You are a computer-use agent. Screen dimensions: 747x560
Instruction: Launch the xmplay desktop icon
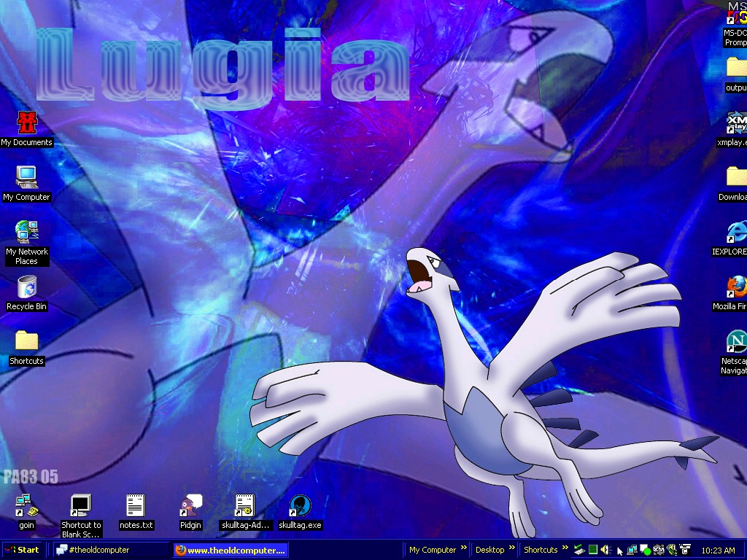pyautogui.click(x=735, y=122)
